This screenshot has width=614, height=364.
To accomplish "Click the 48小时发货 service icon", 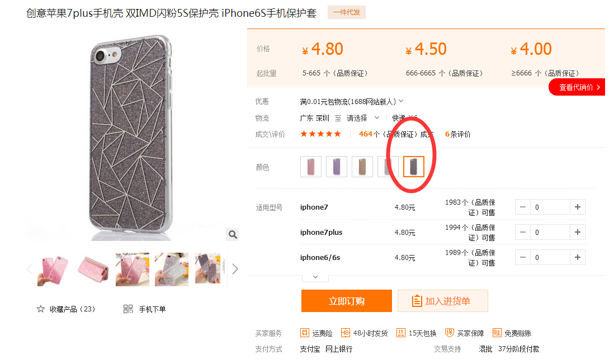I will (346, 333).
